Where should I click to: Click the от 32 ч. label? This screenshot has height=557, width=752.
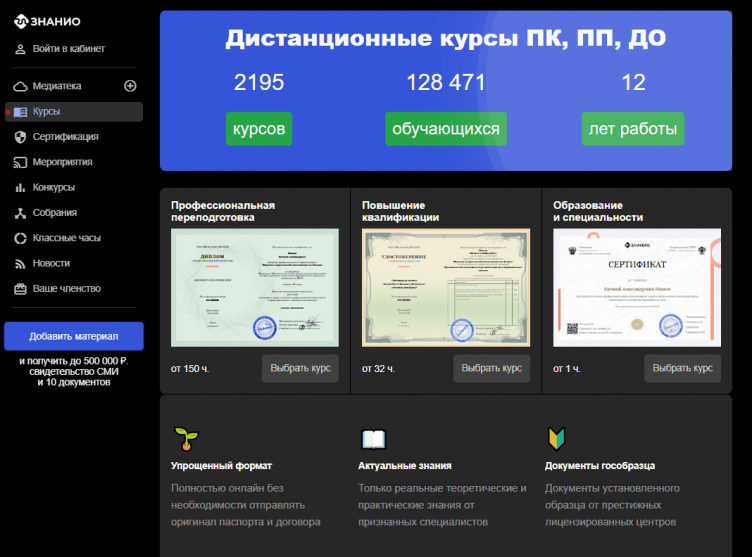(378, 369)
